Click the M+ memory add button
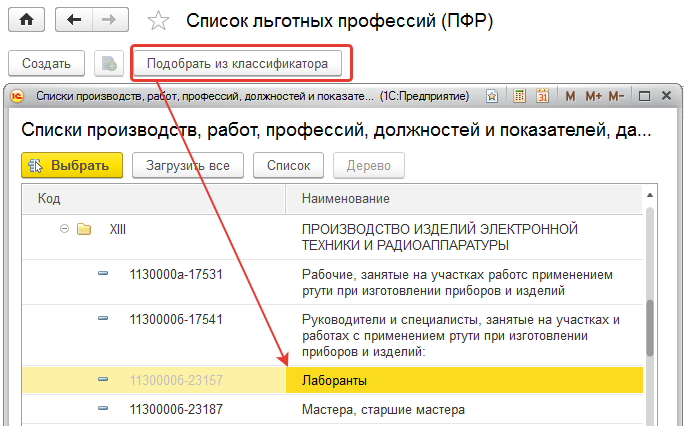The height and width of the screenshot is (426, 684). click(x=593, y=96)
